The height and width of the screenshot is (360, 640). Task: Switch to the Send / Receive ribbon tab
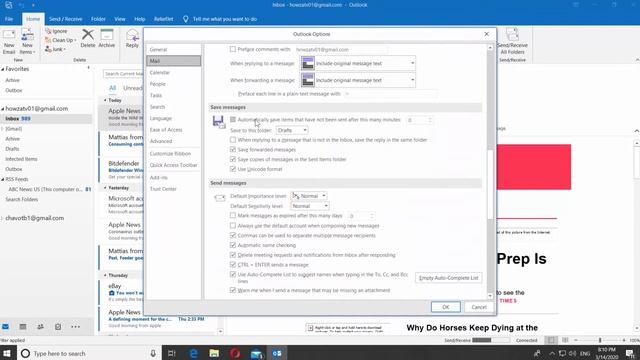coord(65,19)
